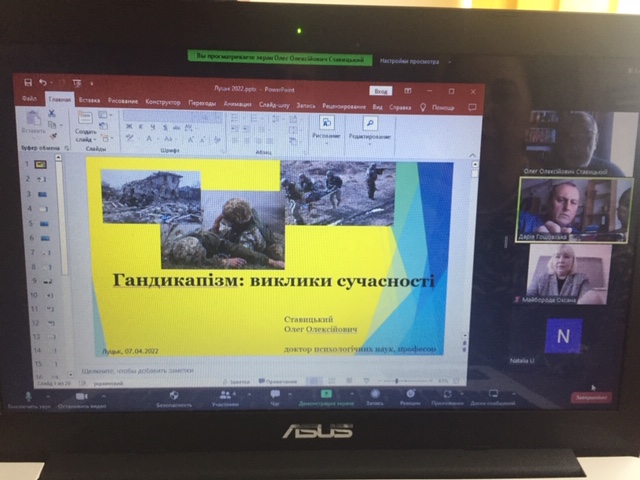Open Zoom Участники panel
Screen dimensions: 640x480
(x=225, y=399)
